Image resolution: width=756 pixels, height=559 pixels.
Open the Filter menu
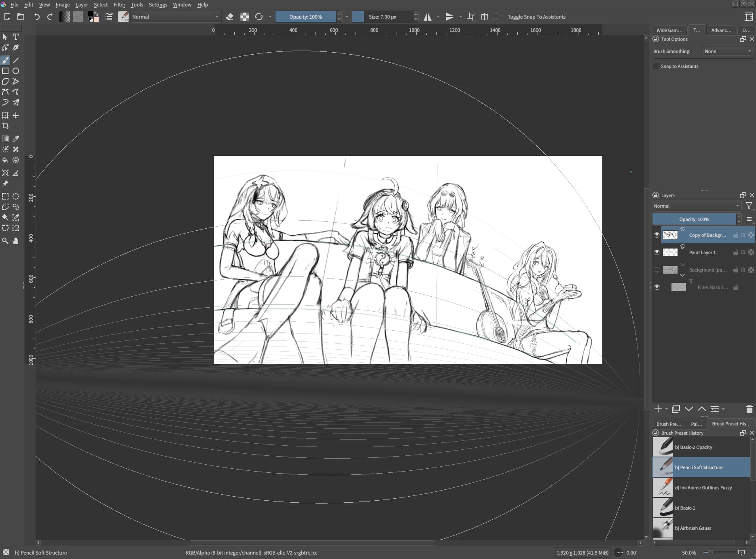(119, 4)
